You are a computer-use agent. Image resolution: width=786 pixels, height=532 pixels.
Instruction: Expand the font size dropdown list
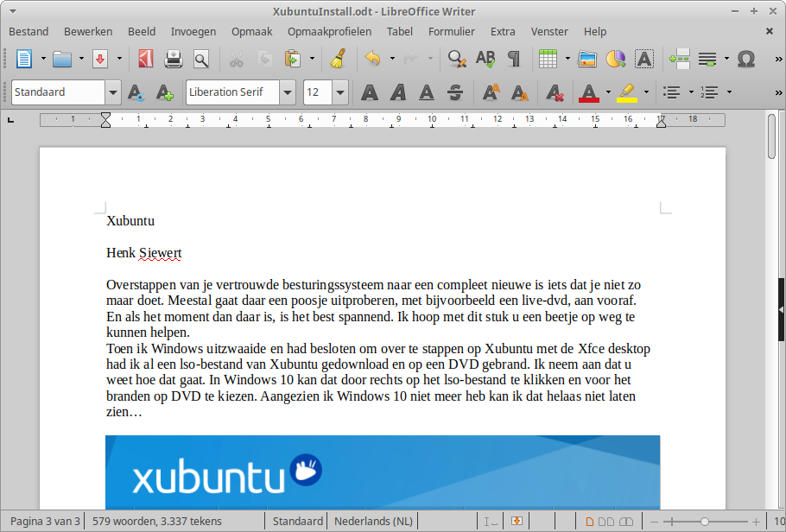[340, 92]
